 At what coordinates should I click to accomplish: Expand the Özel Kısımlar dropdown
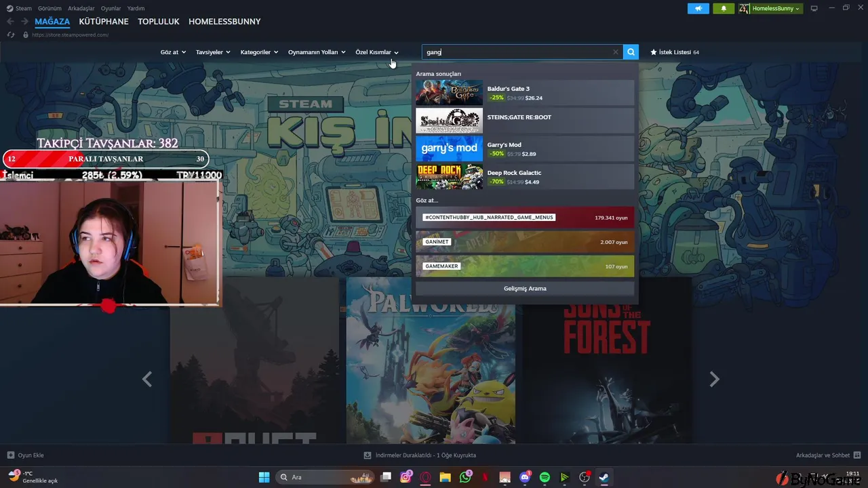click(x=377, y=52)
